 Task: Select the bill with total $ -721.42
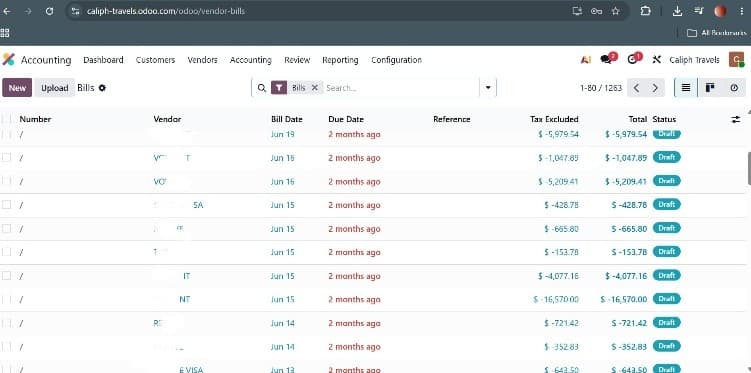click(6, 323)
